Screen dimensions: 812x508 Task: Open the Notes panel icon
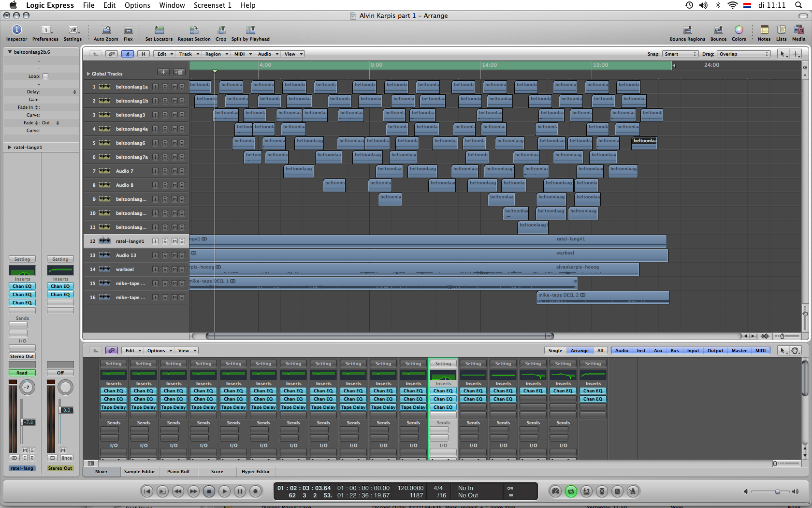[764, 30]
